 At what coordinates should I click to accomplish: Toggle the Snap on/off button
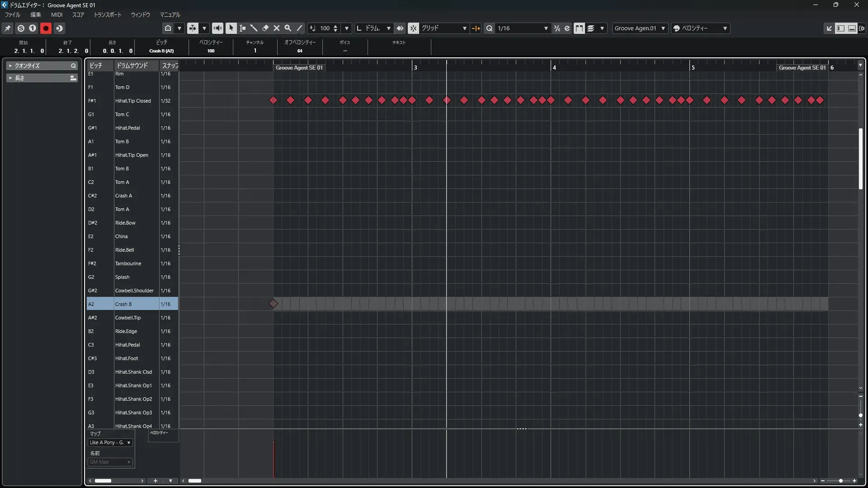pyautogui.click(x=413, y=28)
